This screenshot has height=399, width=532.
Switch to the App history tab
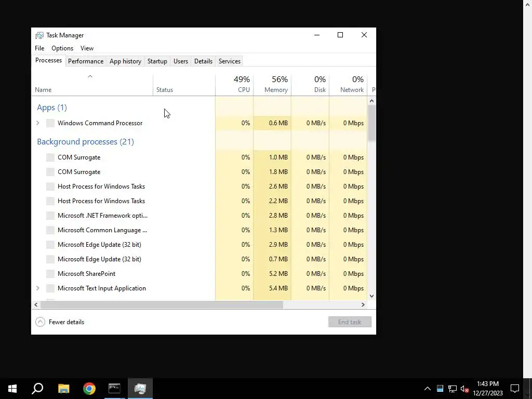pyautogui.click(x=125, y=61)
